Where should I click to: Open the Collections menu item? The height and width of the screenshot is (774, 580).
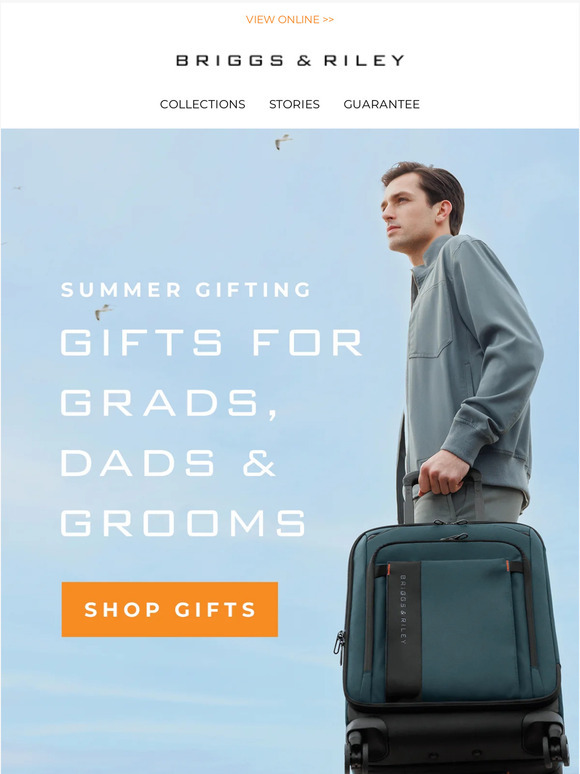click(202, 104)
